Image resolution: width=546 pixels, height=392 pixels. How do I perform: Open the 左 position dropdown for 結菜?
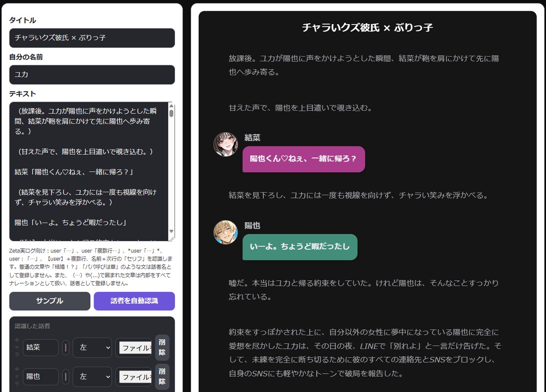[x=92, y=347]
